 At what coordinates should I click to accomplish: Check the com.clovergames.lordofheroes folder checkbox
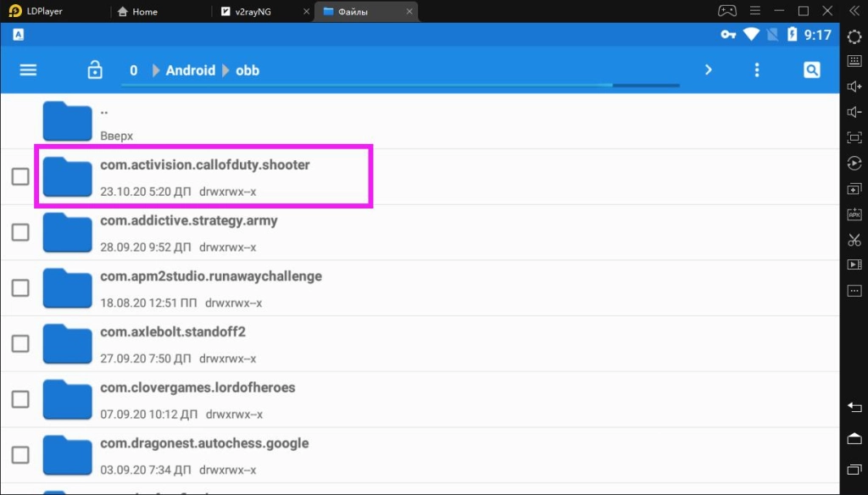pos(19,399)
